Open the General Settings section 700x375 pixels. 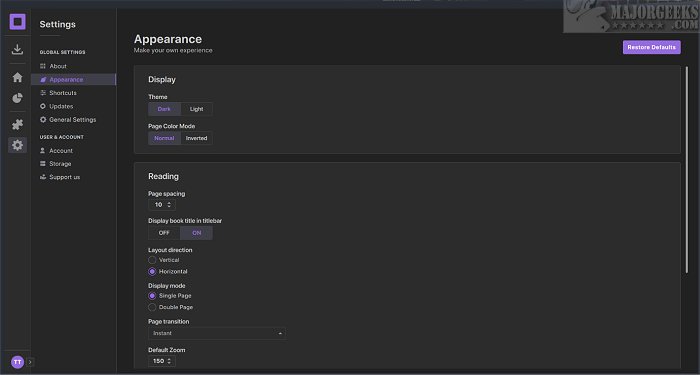tap(72, 120)
